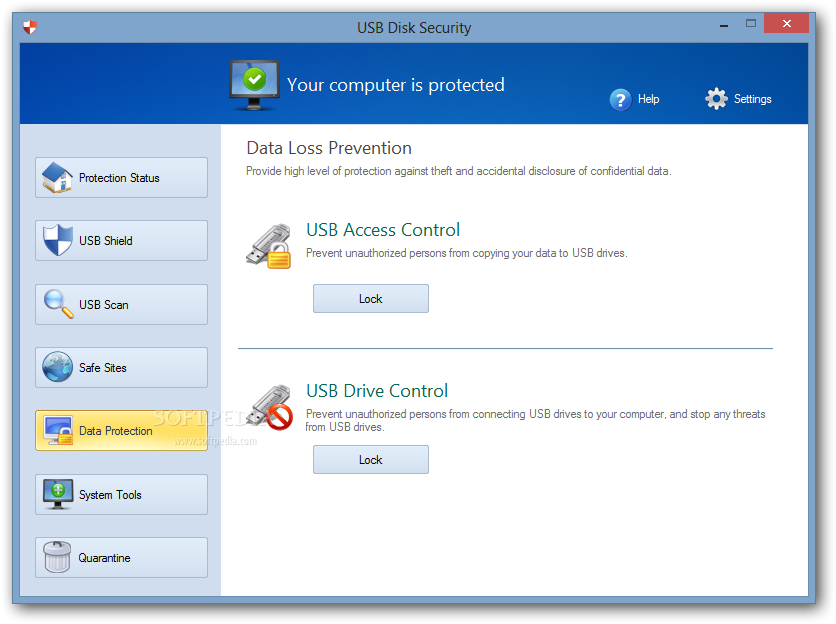Viewport: 836px width, 624px height.
Task: Close the USB Disk Security window
Action: click(x=786, y=23)
